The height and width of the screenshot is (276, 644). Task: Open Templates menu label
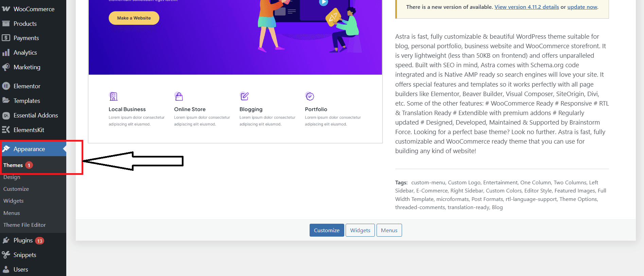[27, 101]
